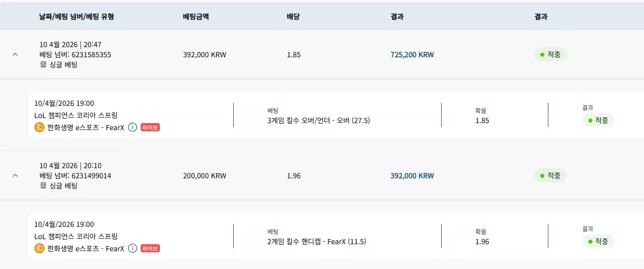644x269 pixels.
Task: Click the 적중 status badge for bet 6231585355
Action: (x=550, y=54)
